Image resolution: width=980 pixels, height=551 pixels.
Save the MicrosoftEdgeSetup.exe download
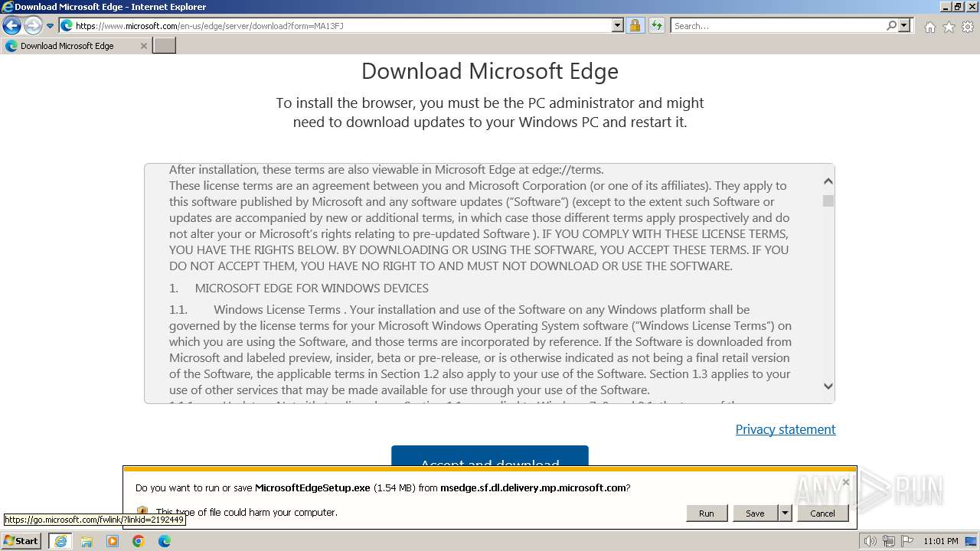pos(755,514)
